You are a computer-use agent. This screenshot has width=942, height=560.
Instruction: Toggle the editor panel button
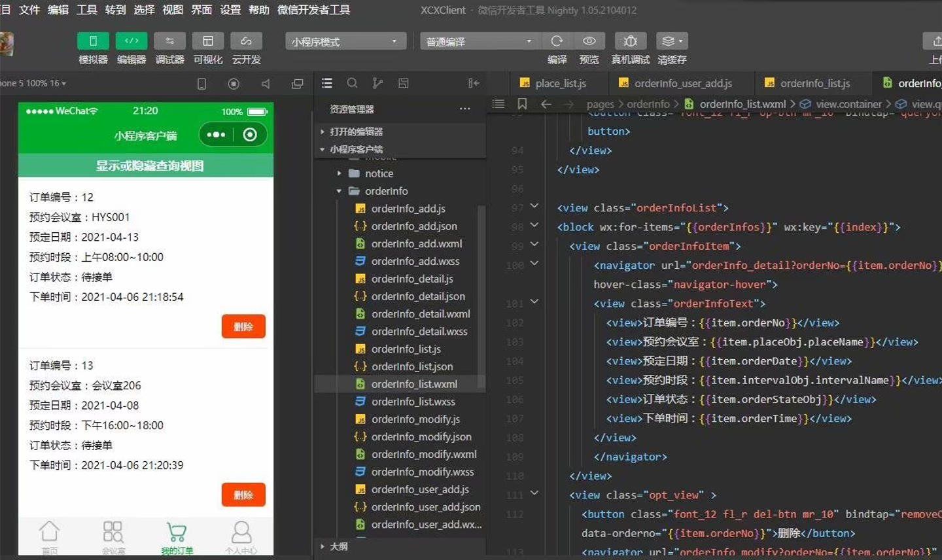point(131,41)
